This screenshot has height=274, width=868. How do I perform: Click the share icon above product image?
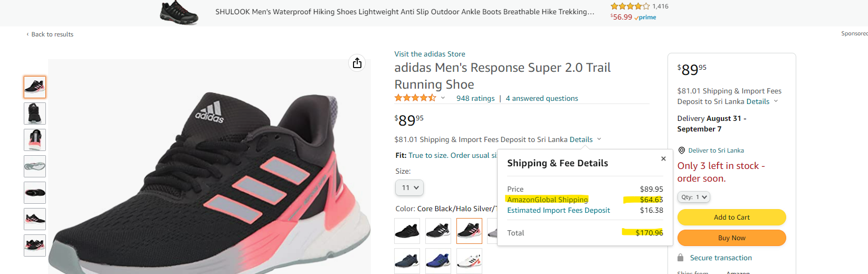(x=357, y=63)
